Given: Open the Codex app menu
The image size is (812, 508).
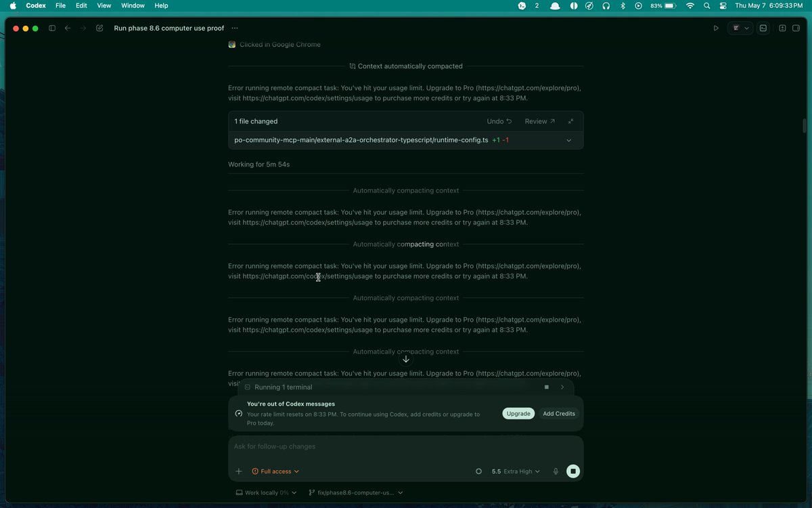Looking at the screenshot, I should click(x=36, y=5).
